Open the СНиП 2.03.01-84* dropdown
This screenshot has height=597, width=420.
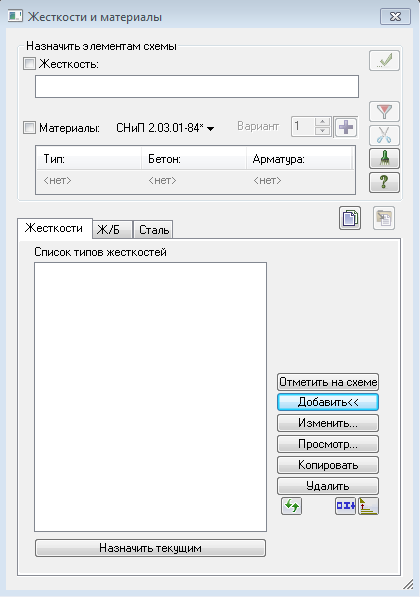[x=165, y=128]
